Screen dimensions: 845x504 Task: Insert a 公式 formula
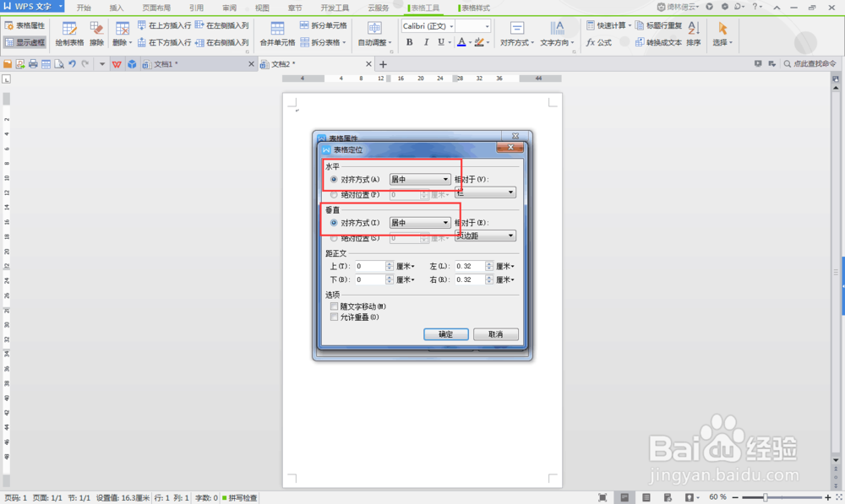click(x=599, y=42)
